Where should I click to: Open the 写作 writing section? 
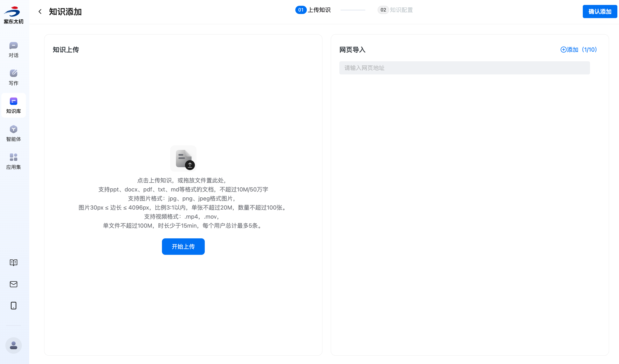pos(14,77)
